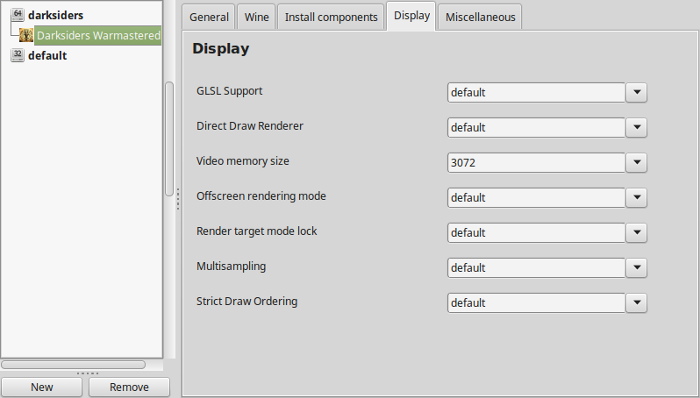Expand the Multisampling dropdown arrow
700x398 pixels.
[637, 268]
